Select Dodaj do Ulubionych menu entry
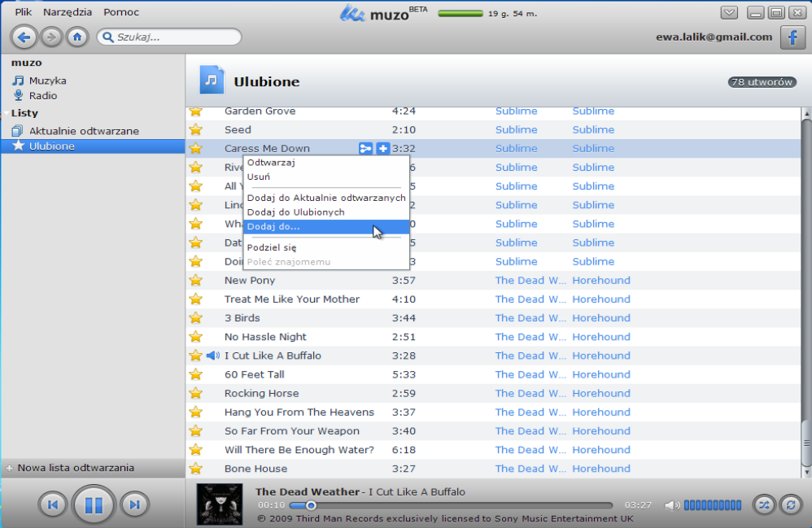 click(x=326, y=212)
